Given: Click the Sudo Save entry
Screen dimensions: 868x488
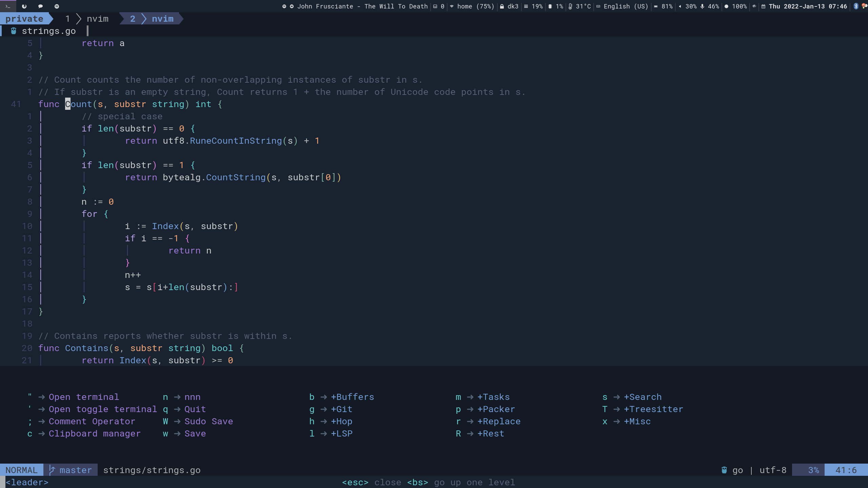Looking at the screenshot, I should pyautogui.click(x=209, y=421).
